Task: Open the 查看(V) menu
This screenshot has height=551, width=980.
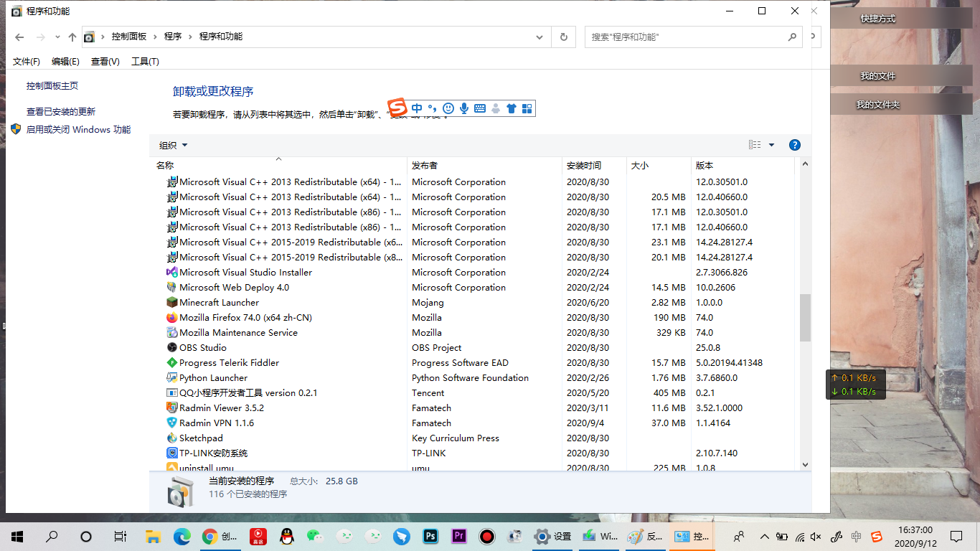Action: click(105, 62)
